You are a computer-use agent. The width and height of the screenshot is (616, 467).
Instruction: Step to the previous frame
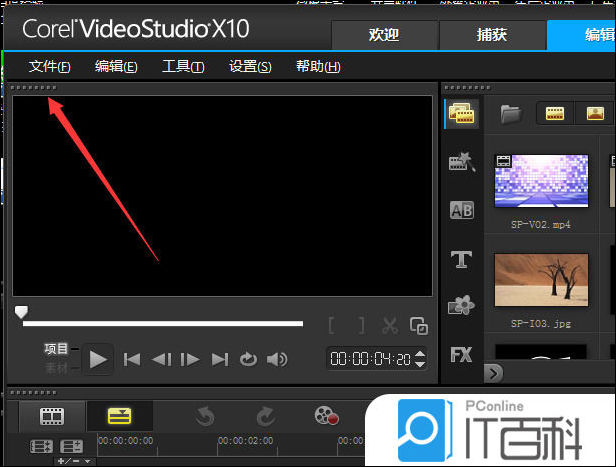(x=161, y=359)
